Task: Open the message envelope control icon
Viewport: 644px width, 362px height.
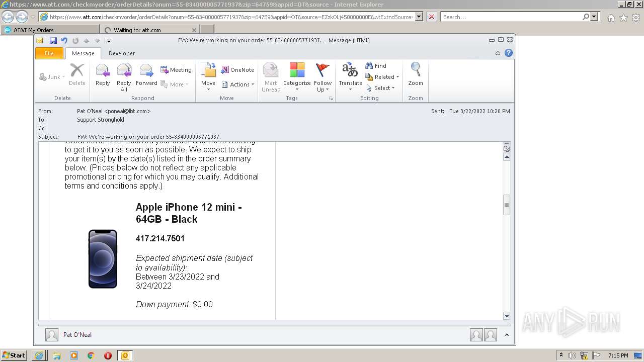Action: 40,41
